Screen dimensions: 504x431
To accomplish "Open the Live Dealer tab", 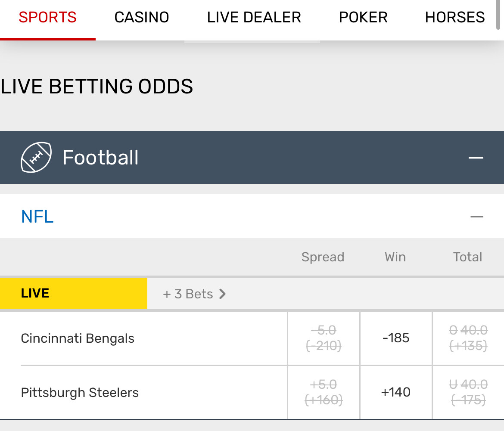I will point(254,18).
